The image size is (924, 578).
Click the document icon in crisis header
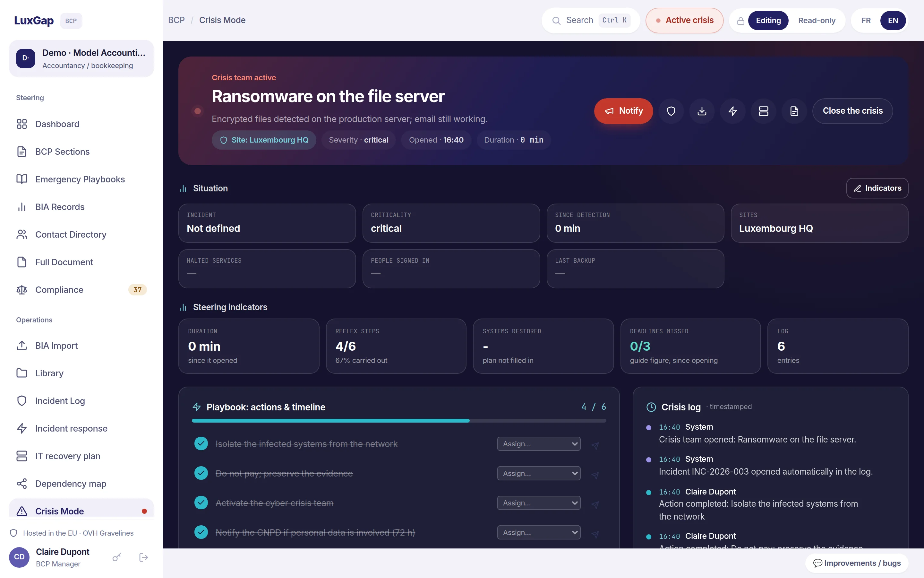pos(794,111)
